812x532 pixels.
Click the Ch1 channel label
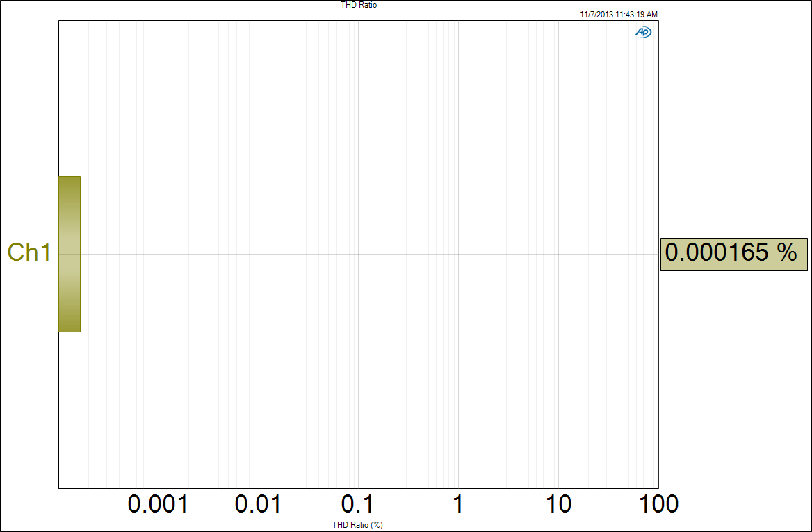pyautogui.click(x=29, y=252)
